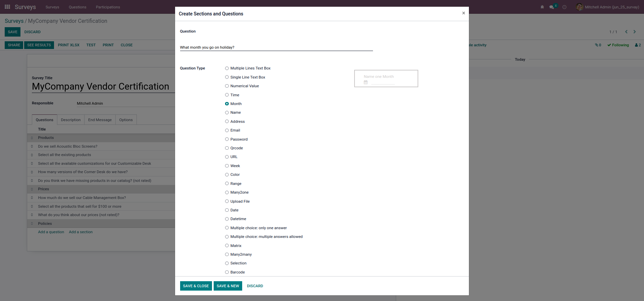Click the Share button
Screen dimensions: 644x301
[14, 45]
